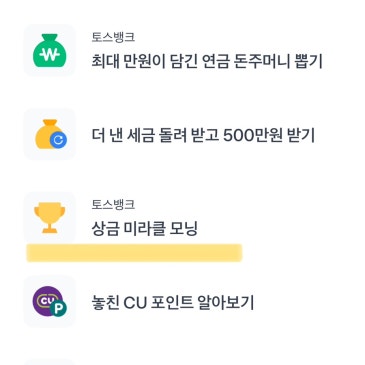Open 더 낸 세금 돌려 받고 500만원 받기

click(x=203, y=135)
